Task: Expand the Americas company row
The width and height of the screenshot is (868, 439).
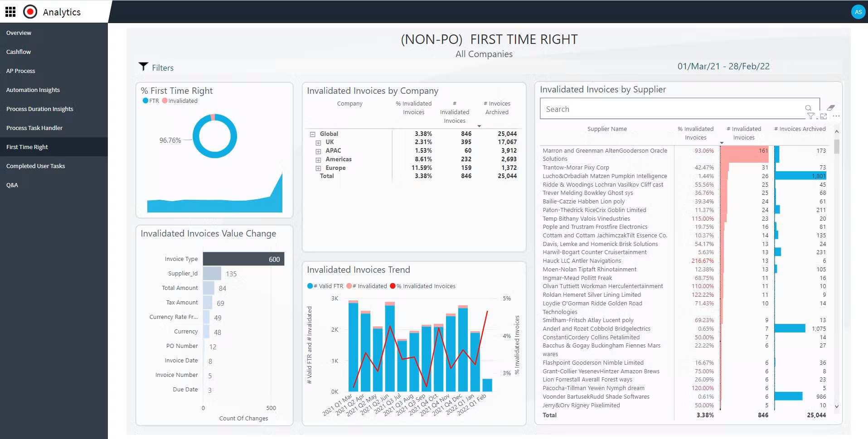Action: (x=318, y=160)
